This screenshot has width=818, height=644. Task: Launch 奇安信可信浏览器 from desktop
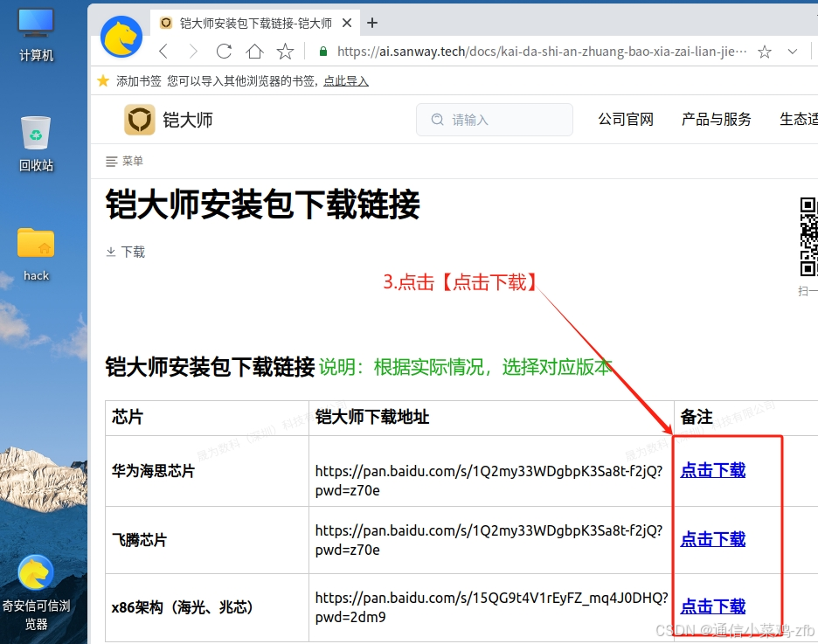[x=36, y=592]
